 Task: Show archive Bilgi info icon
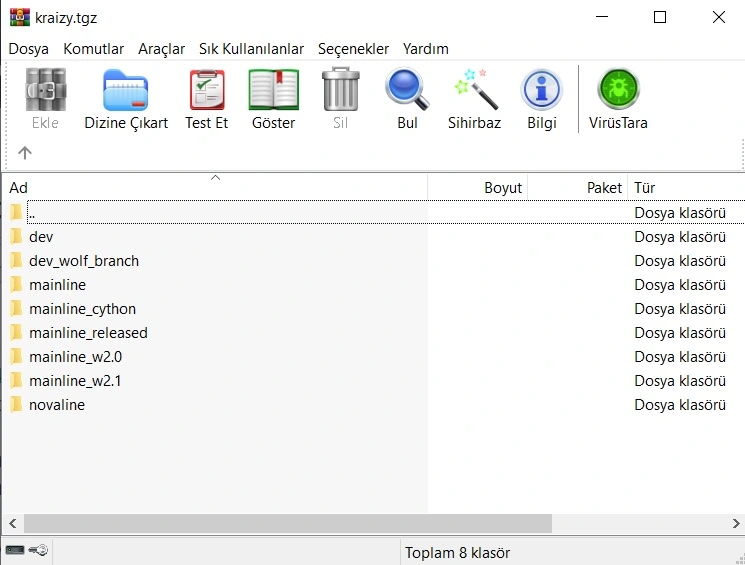pyautogui.click(x=541, y=91)
